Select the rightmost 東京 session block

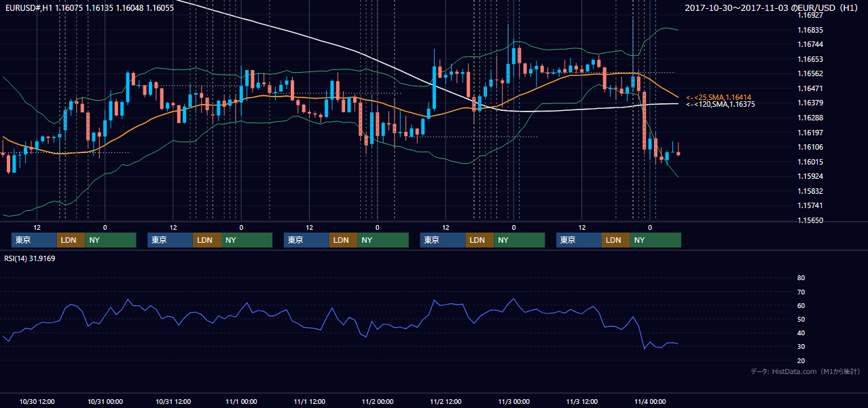point(579,240)
